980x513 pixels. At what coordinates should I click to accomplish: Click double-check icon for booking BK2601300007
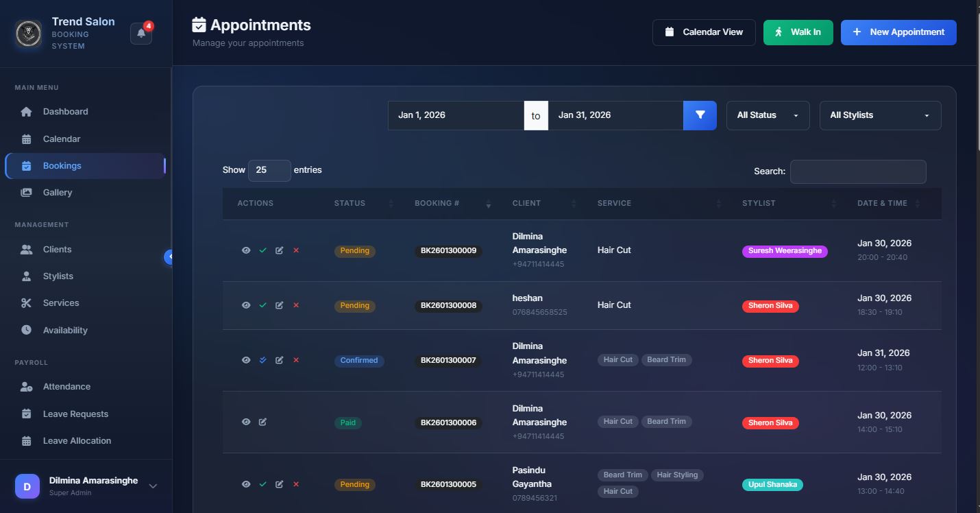[262, 360]
